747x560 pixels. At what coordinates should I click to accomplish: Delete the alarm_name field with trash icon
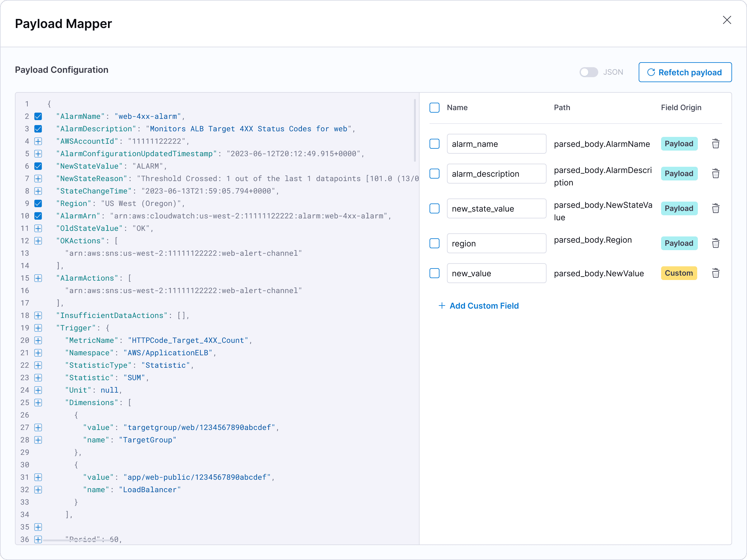pos(715,144)
